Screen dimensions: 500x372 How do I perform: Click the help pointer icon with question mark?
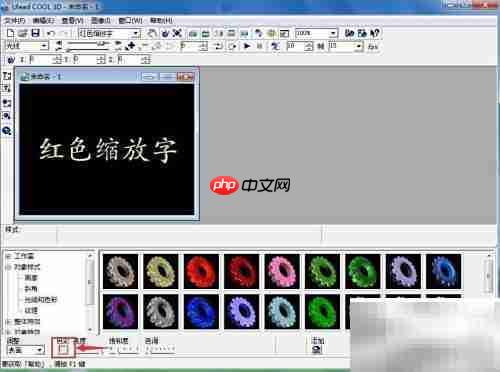(375, 33)
